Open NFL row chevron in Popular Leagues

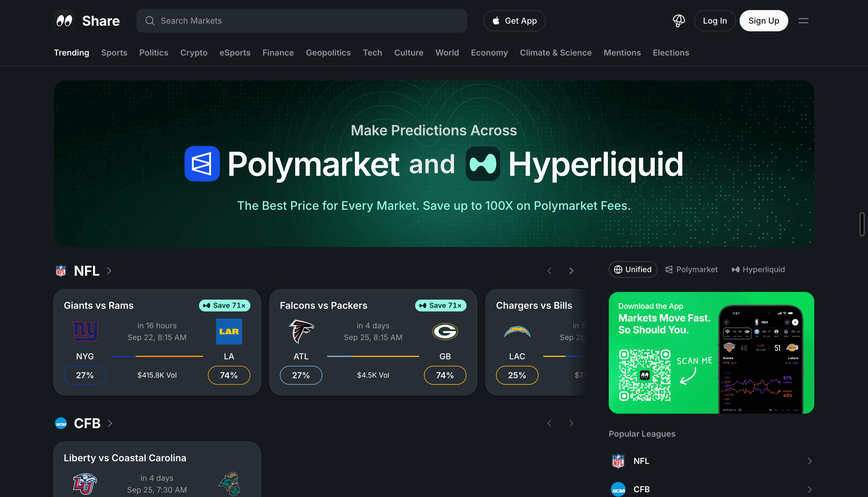810,461
